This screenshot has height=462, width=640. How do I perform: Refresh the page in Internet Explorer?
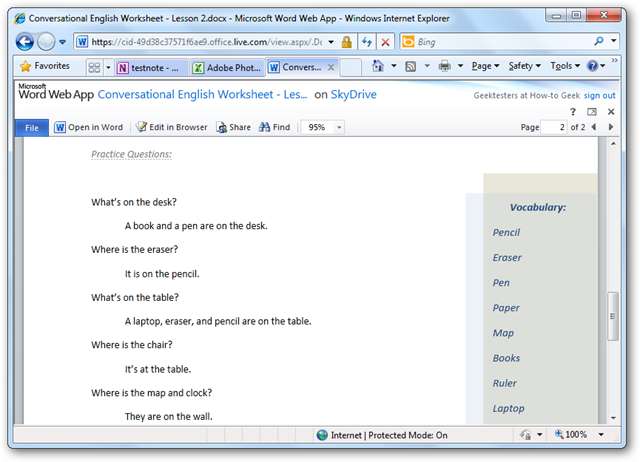366,42
